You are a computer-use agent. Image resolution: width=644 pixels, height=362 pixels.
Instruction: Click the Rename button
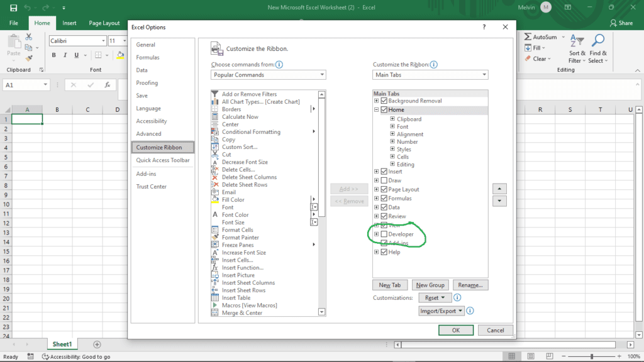470,284
